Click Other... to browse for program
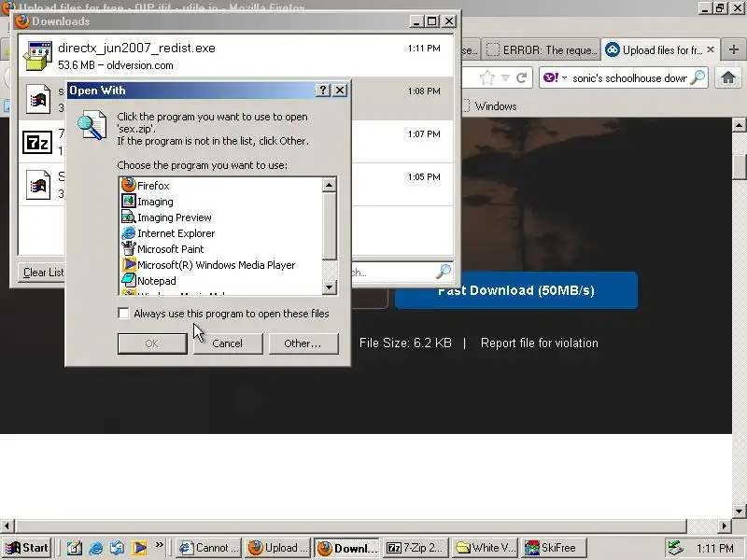Viewport: 747px width, 560px height. (x=303, y=343)
